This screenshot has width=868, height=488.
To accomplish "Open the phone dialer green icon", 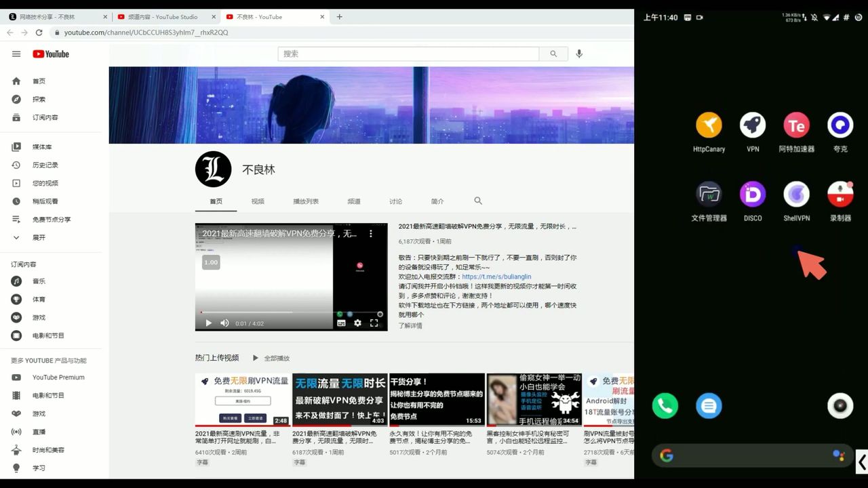I will click(x=665, y=405).
